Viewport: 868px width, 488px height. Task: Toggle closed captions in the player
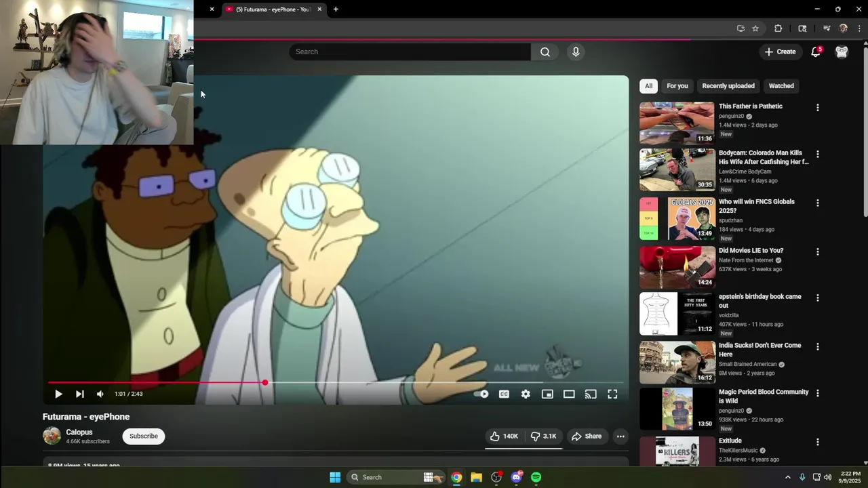point(504,394)
